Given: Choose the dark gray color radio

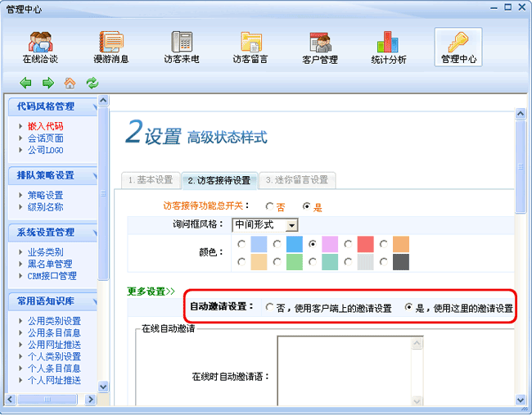Looking at the screenshot, I should (383, 262).
